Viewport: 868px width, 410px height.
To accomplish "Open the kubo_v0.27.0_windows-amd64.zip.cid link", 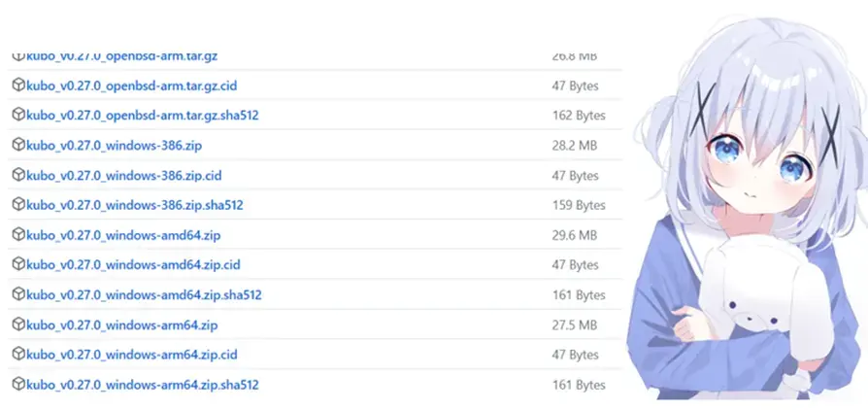I will [133, 265].
